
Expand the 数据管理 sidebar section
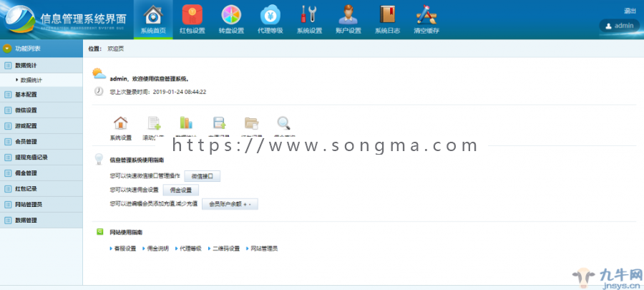click(41, 220)
